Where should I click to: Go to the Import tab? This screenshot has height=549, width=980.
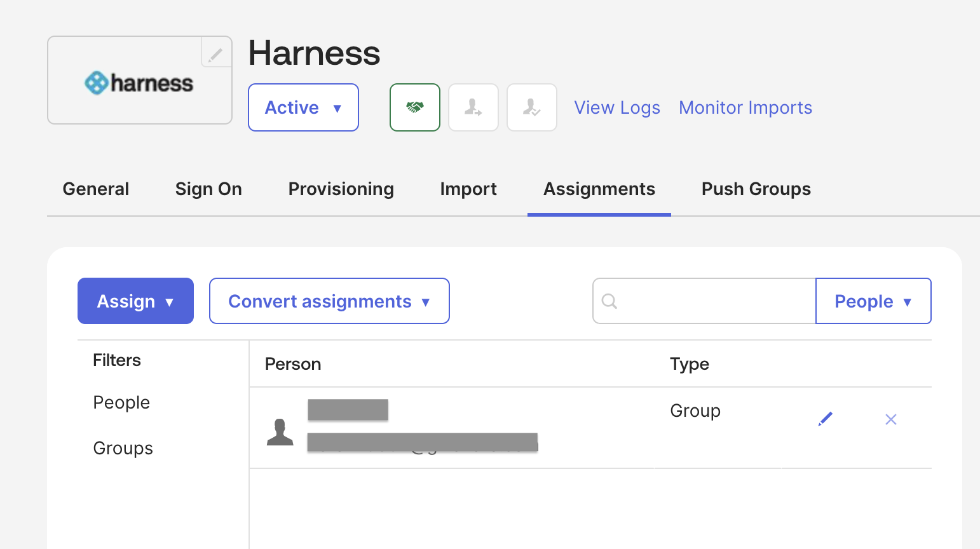(468, 189)
